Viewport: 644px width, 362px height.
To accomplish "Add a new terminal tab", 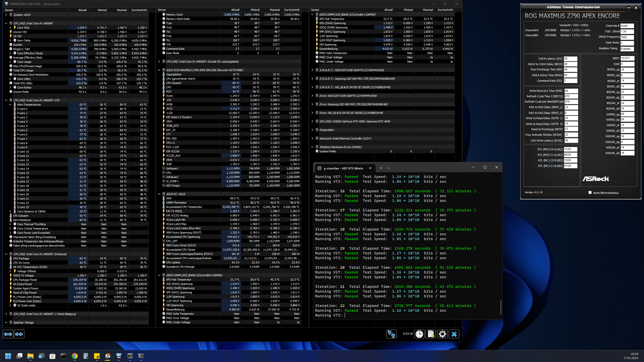I will tap(381, 168).
